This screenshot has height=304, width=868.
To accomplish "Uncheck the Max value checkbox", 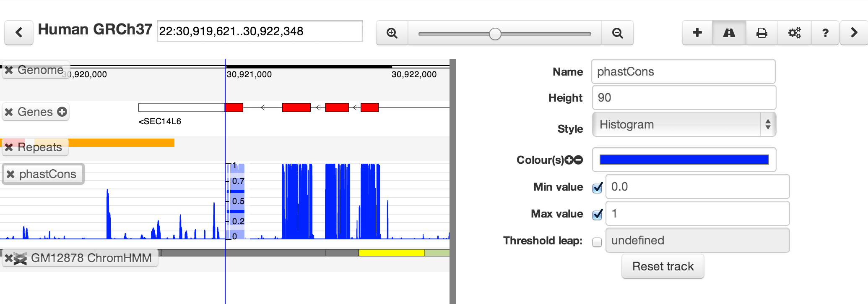I will tap(597, 214).
